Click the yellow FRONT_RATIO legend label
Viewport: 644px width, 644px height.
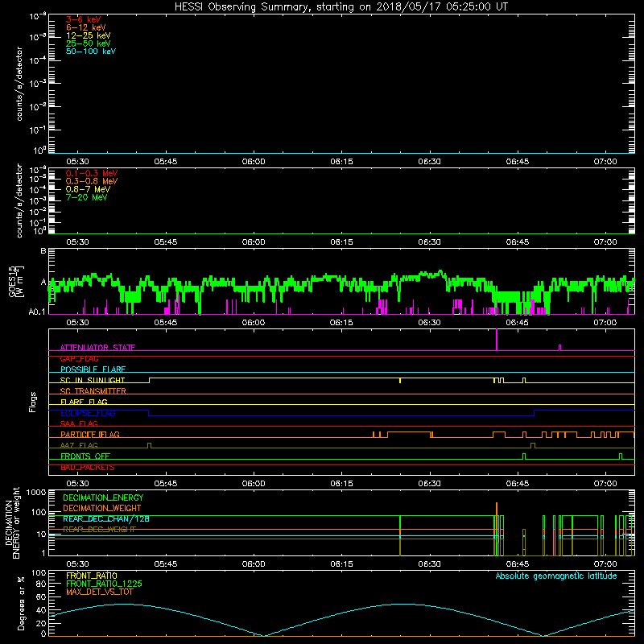[92, 576]
